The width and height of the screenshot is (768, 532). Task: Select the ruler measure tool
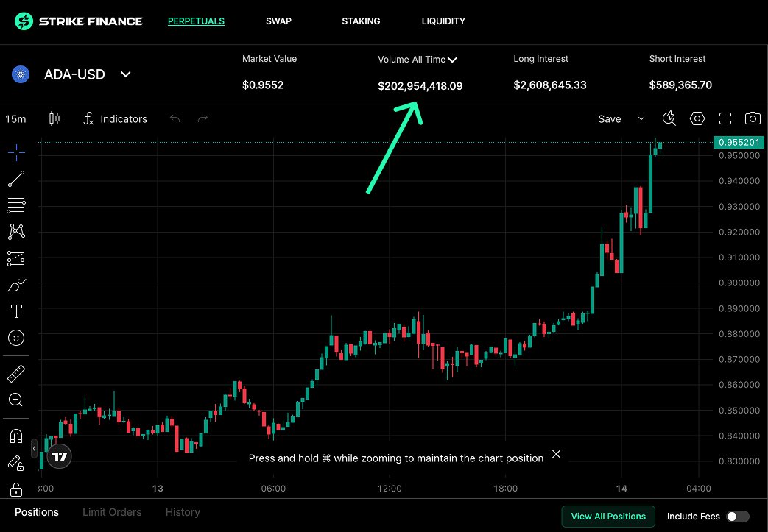click(x=16, y=373)
